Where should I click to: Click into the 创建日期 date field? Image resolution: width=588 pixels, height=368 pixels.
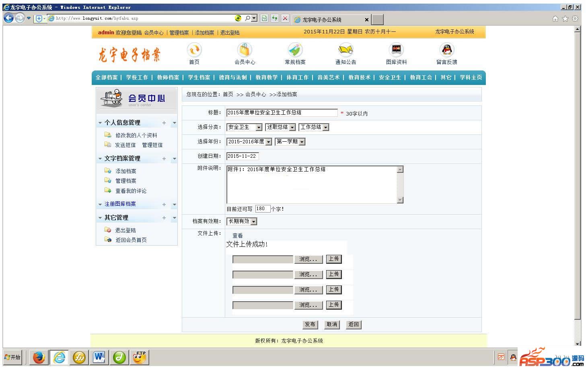[243, 156]
